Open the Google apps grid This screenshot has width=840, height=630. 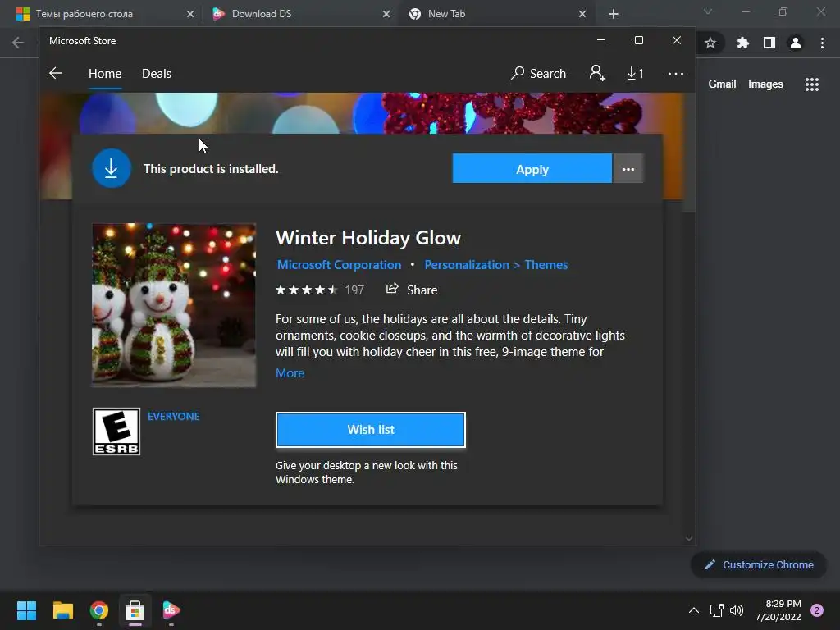click(812, 84)
